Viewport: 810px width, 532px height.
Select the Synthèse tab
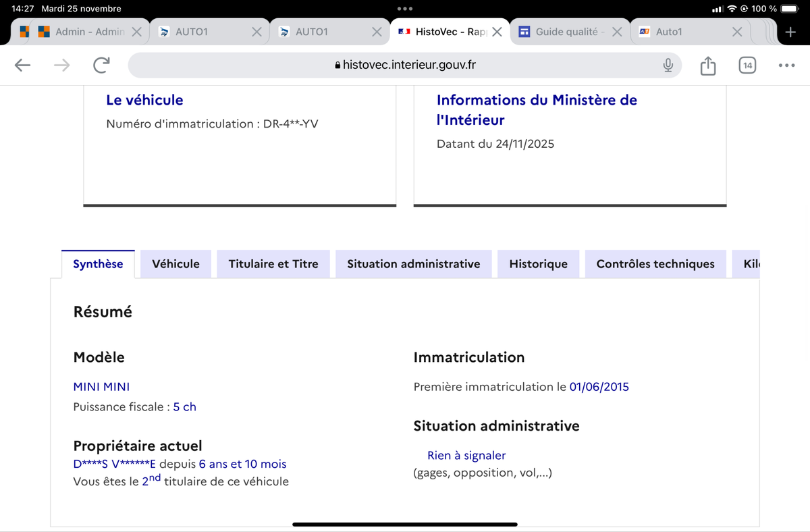(98, 264)
